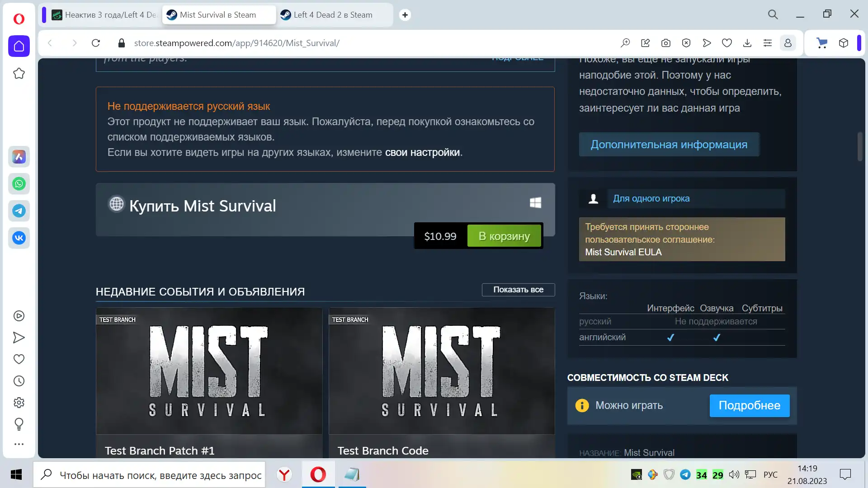The height and width of the screenshot is (488, 868).
Task: Click the Steam Deck playable info icon
Action: [582, 405]
